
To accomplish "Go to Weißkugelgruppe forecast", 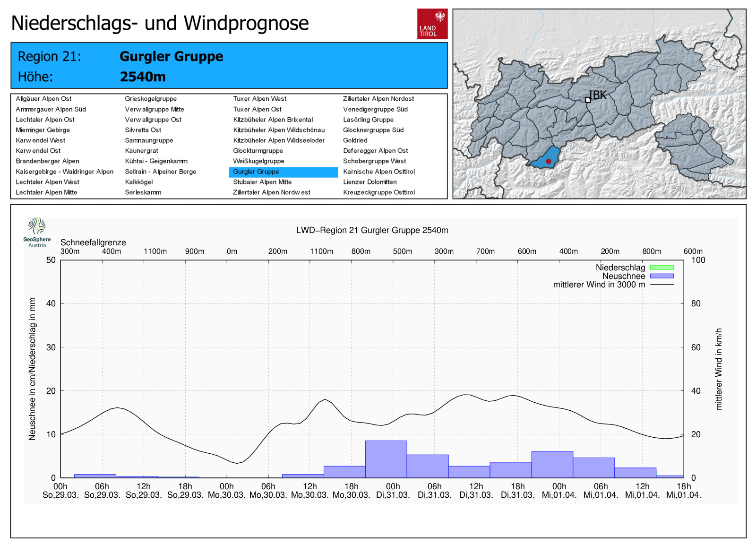I will pos(258,161).
